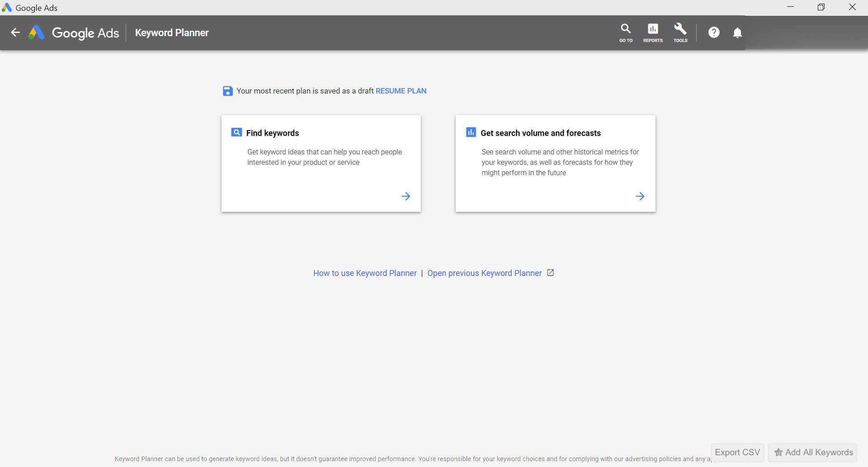Click Export CSV button
The width and height of the screenshot is (868, 467).
(x=737, y=453)
